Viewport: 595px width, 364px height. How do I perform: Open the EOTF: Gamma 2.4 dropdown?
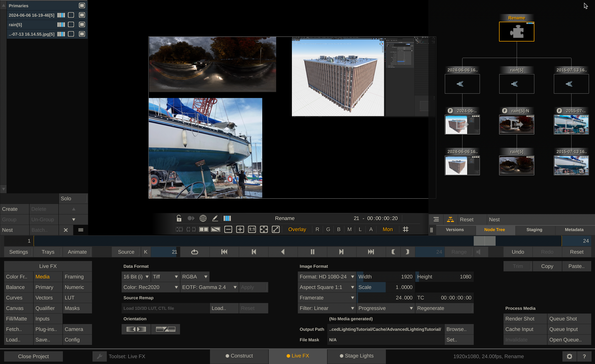coord(209,287)
